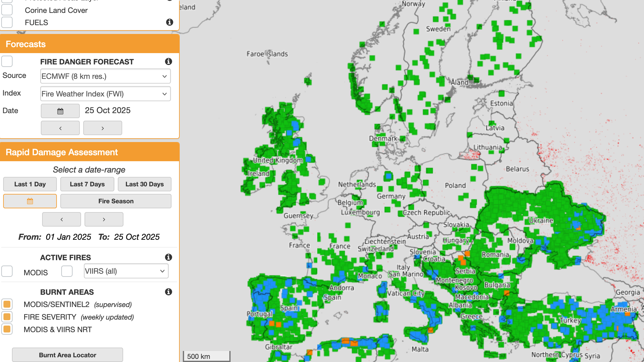
Task: Open the ECMWF source dropdown
Action: point(105,76)
